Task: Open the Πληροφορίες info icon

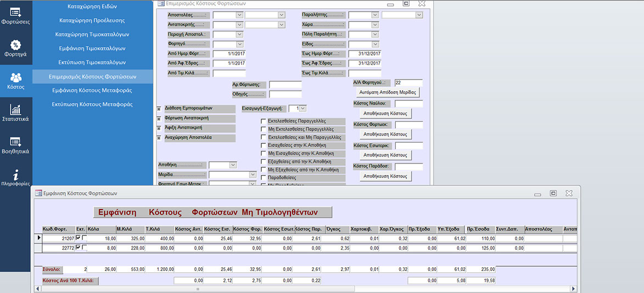Action: point(15,177)
